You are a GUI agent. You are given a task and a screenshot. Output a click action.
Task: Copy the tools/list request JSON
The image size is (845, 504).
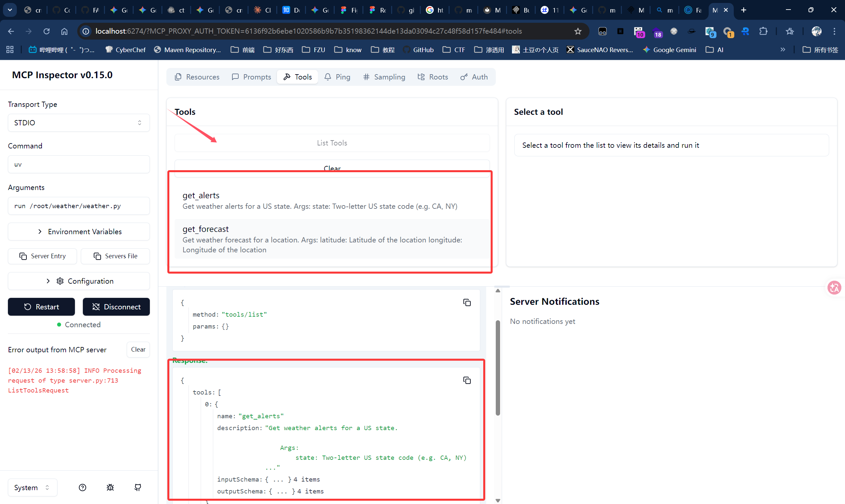(x=467, y=302)
